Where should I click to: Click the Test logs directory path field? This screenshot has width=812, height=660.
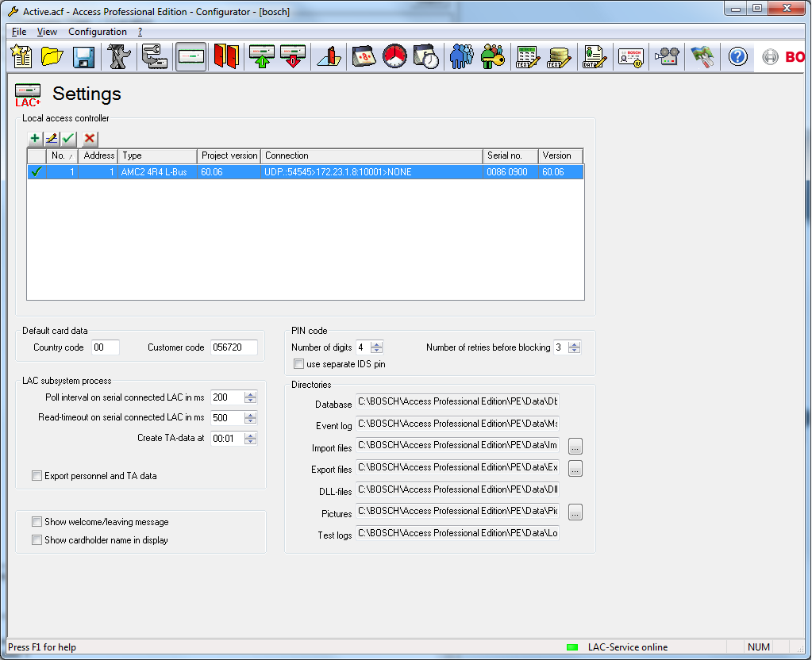click(457, 533)
